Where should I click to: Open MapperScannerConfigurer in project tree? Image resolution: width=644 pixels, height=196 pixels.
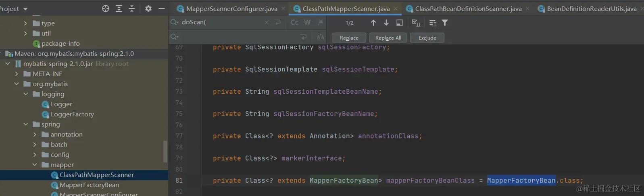pyautogui.click(x=94, y=194)
